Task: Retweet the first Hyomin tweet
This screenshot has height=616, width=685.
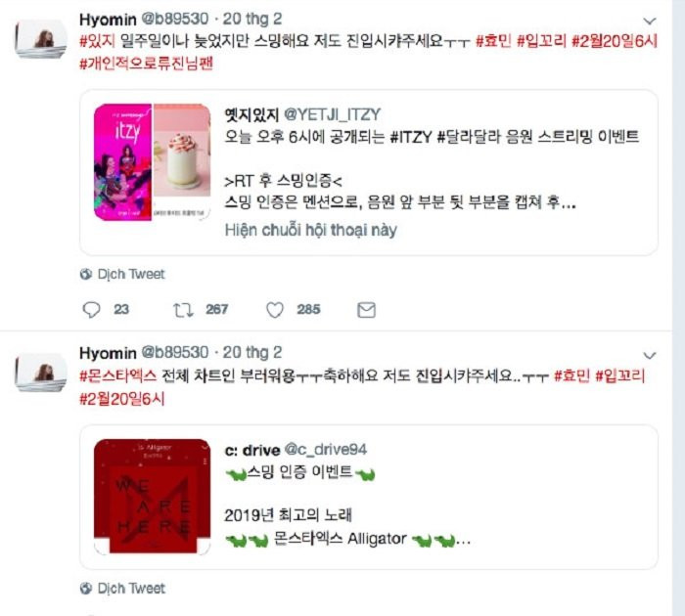Action: pos(183,310)
